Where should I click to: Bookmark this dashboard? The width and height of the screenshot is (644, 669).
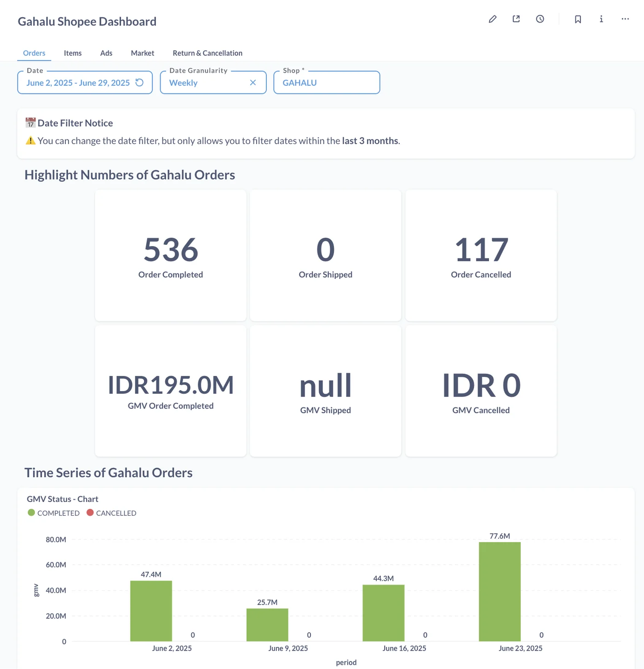point(578,19)
